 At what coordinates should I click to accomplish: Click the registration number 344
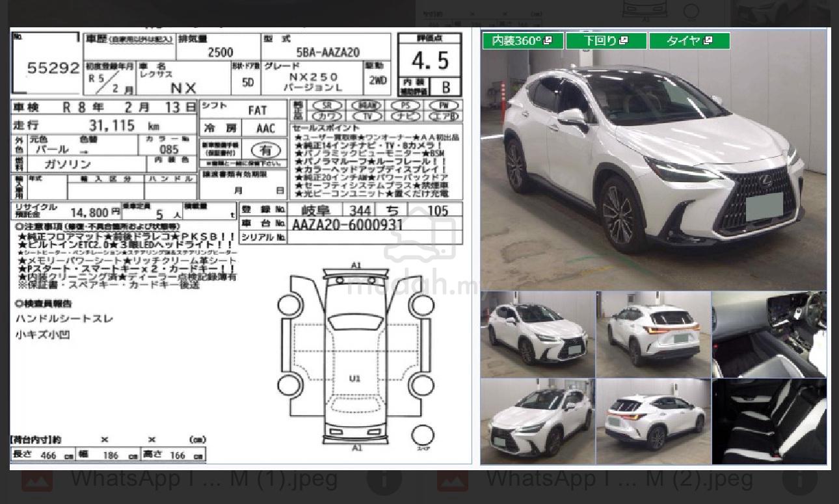(360, 210)
